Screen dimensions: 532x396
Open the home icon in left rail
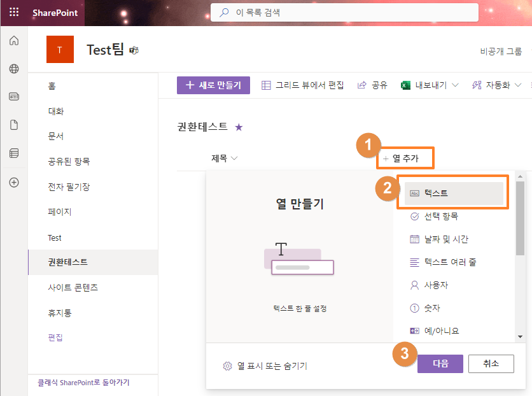tap(14, 41)
